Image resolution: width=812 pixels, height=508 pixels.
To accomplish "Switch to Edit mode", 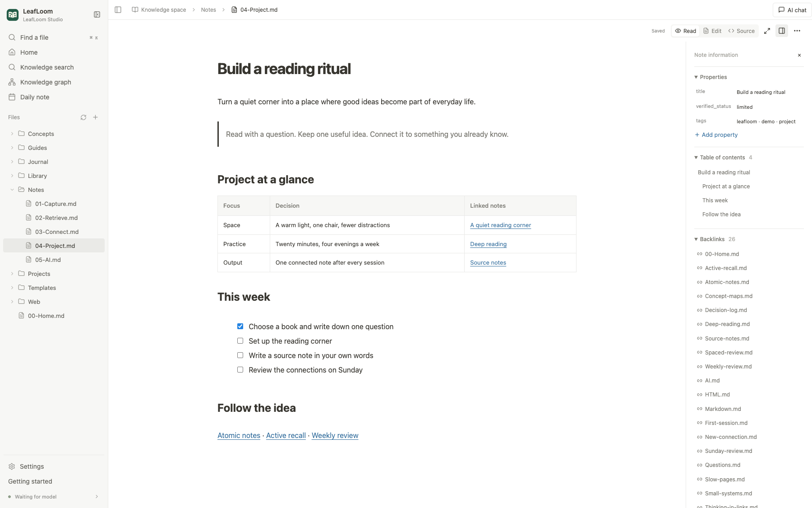I will coord(712,31).
